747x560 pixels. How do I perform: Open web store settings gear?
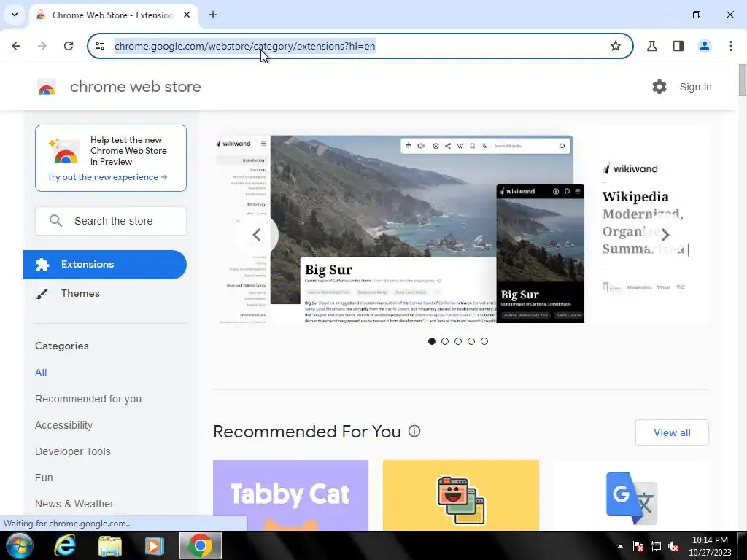pos(659,87)
